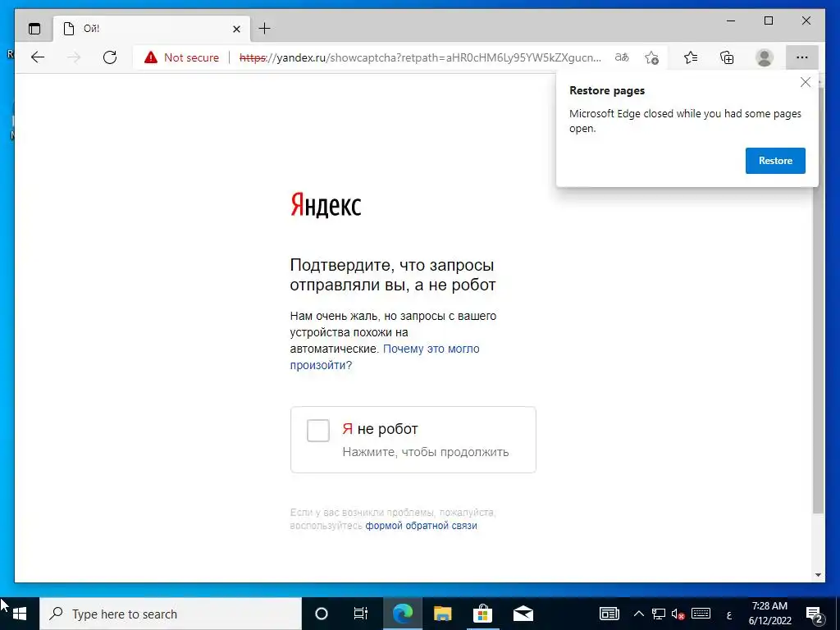
Task: Click scrollbar down arrow
Action: pos(818,575)
